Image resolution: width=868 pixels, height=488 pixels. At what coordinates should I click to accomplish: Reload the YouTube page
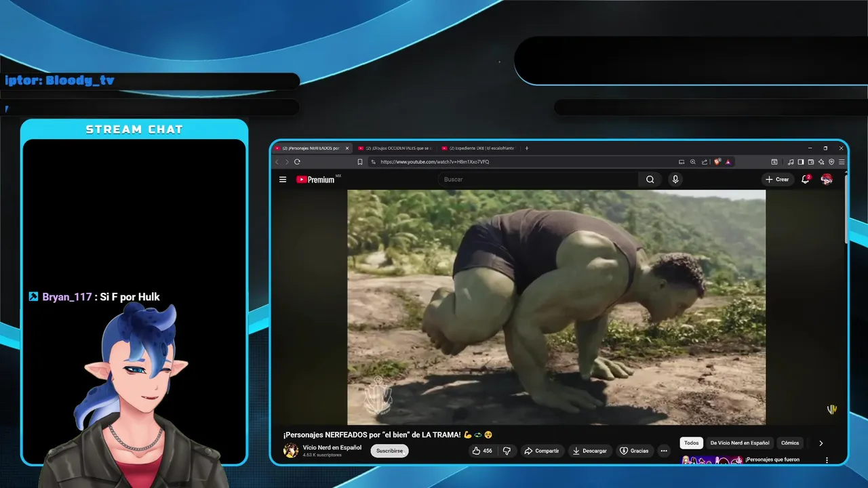coord(297,162)
